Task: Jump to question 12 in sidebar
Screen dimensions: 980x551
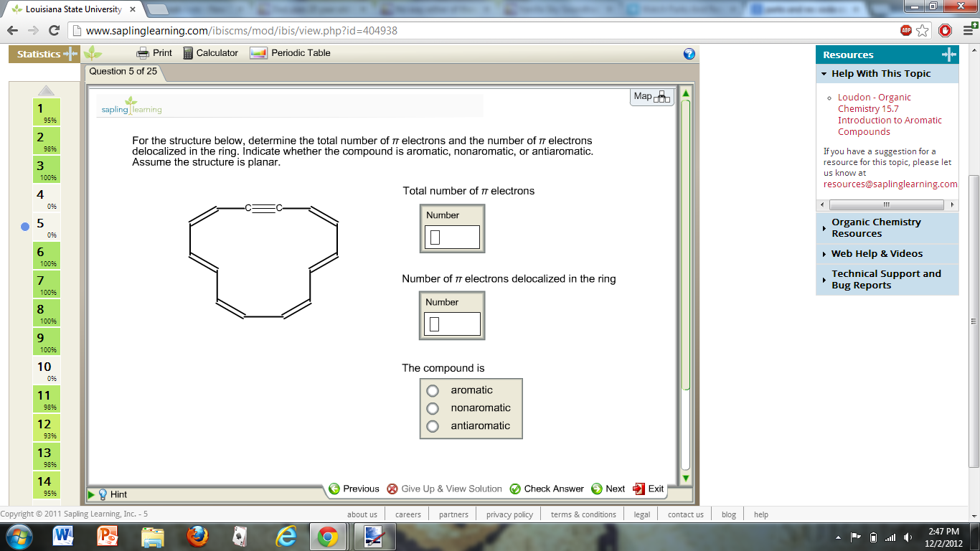Action: (47, 428)
